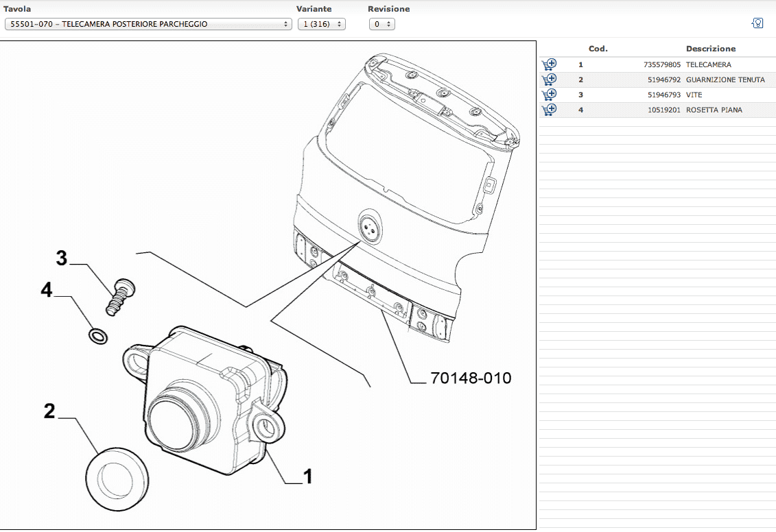Screen dimensions: 776x532
Task: Add ROSETTA PIANA to cart
Action: 549,109
